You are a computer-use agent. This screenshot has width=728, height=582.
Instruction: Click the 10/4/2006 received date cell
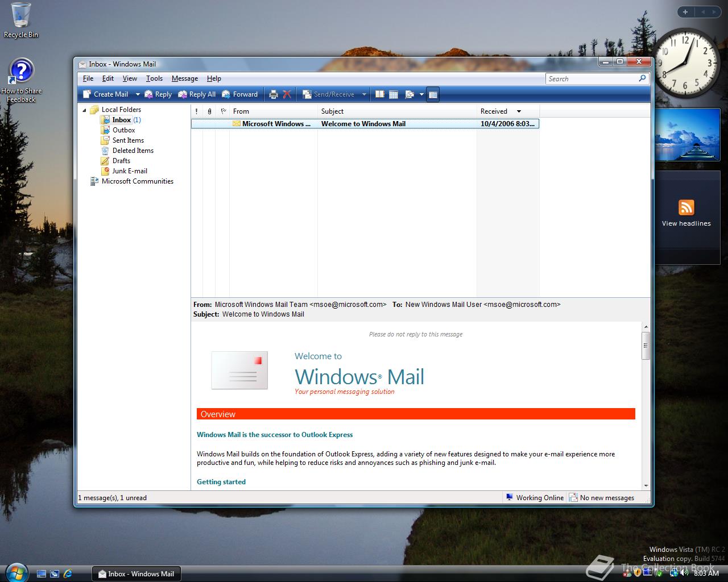pos(507,124)
